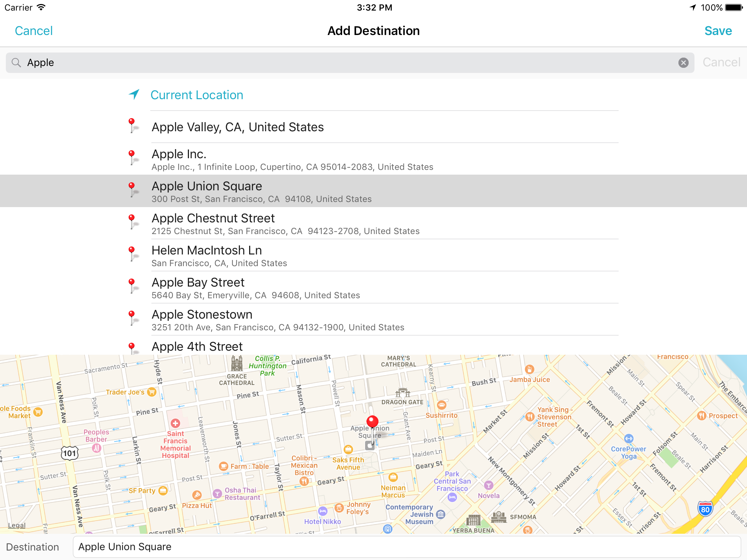Tap Grace Cathedral landmark icon
The height and width of the screenshot is (560, 747).
coord(237,363)
